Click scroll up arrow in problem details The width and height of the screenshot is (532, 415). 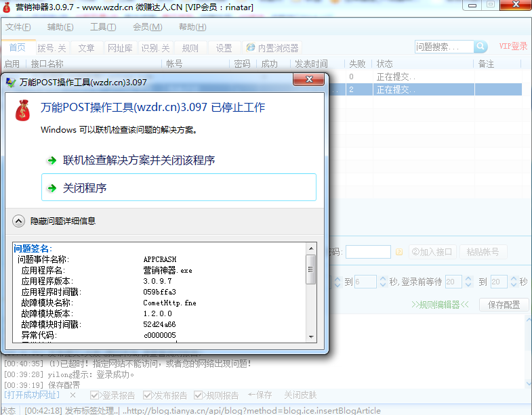tap(311, 248)
